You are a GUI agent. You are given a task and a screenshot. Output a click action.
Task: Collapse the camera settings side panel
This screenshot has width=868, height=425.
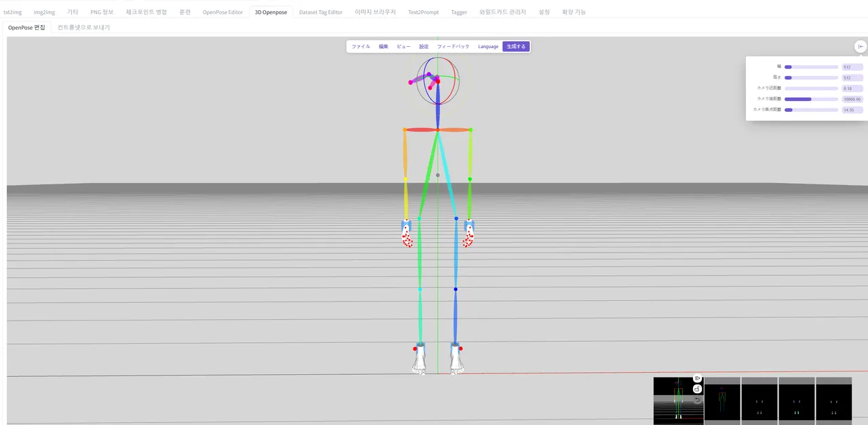tap(861, 46)
